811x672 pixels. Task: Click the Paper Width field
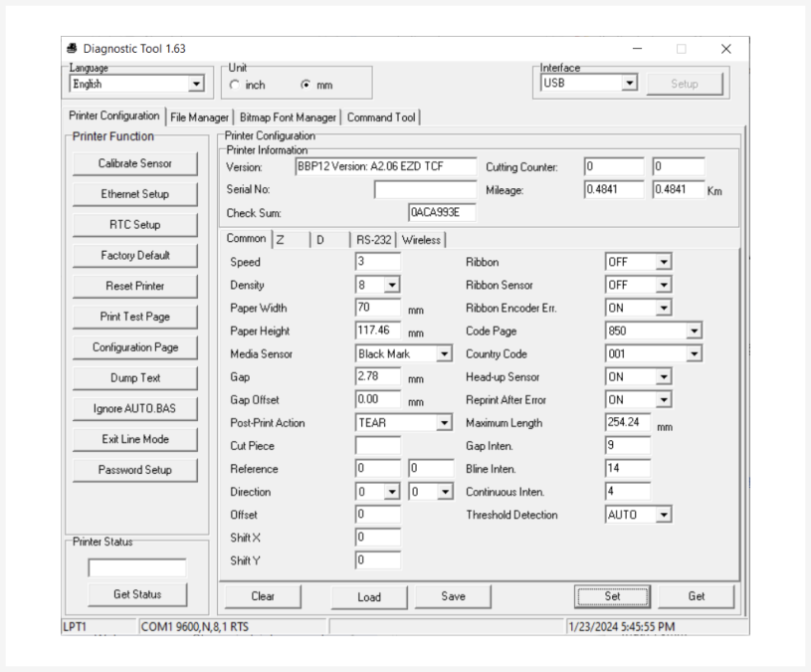378,308
